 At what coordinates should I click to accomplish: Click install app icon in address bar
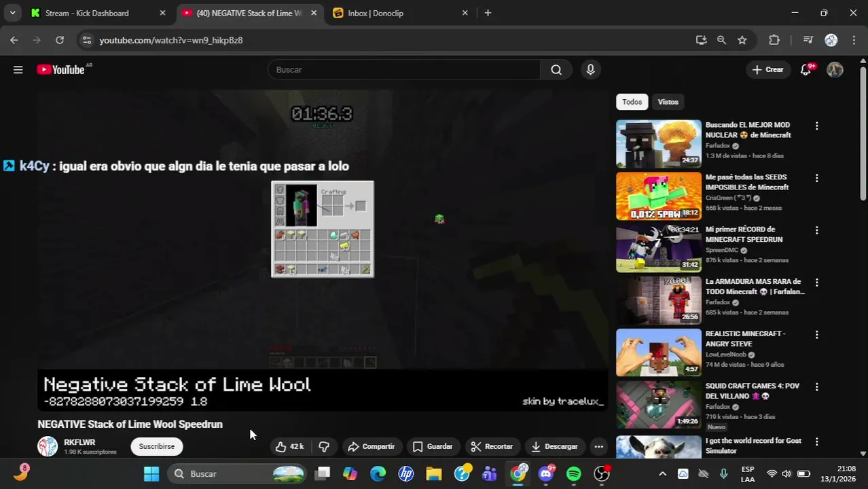click(x=702, y=40)
